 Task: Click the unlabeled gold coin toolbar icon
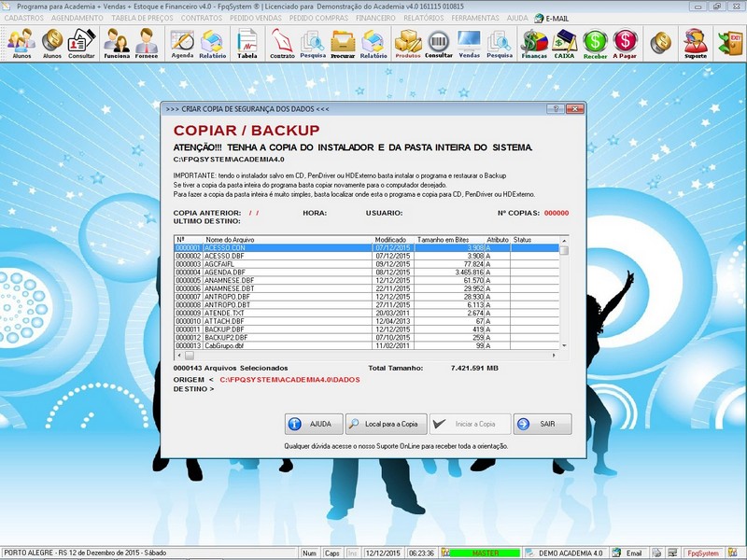coord(660,43)
